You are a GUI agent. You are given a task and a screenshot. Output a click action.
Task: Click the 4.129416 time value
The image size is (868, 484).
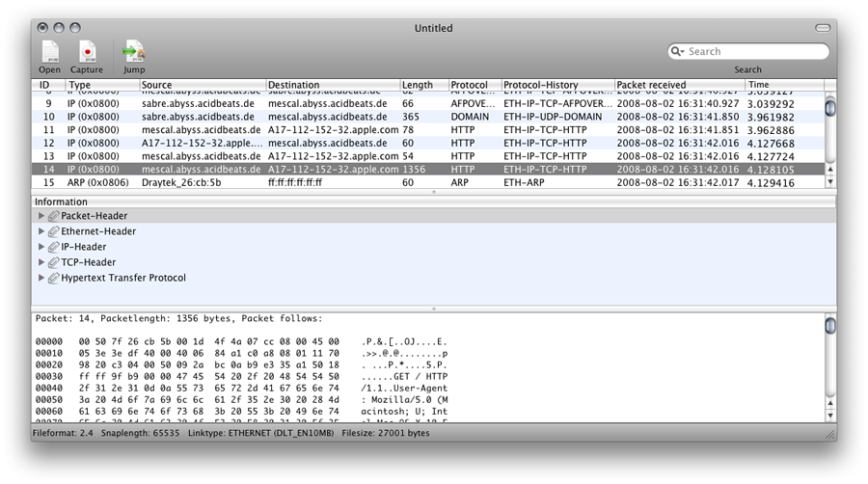pyautogui.click(x=771, y=183)
